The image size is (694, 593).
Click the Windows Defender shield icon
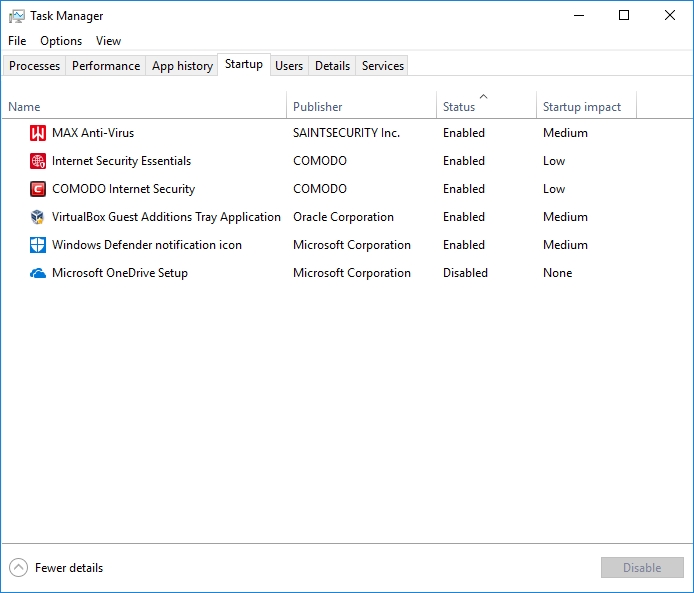(x=38, y=245)
